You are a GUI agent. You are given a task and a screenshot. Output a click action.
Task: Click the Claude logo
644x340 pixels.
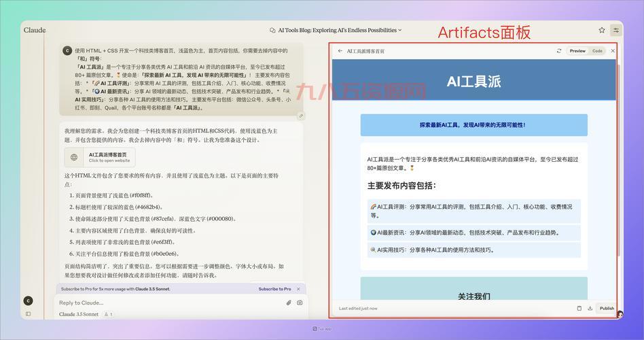[x=35, y=30]
